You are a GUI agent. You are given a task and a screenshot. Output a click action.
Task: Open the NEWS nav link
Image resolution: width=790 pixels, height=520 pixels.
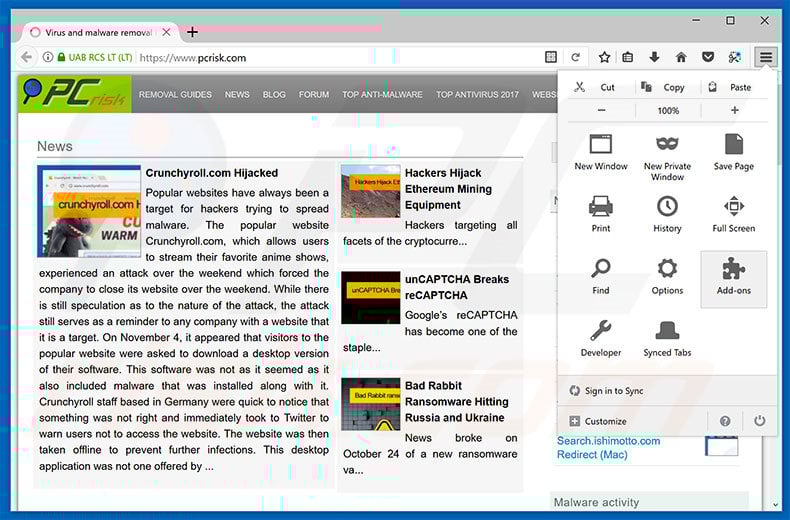[237, 95]
